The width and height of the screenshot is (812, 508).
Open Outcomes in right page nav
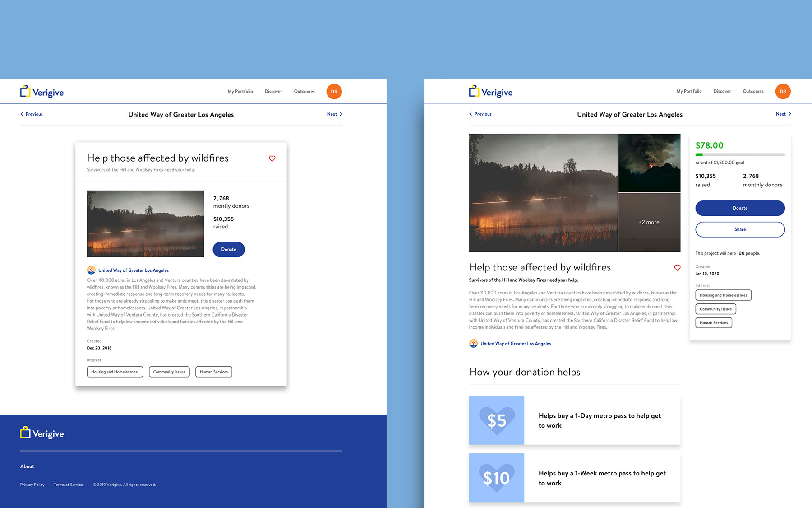pyautogui.click(x=753, y=92)
